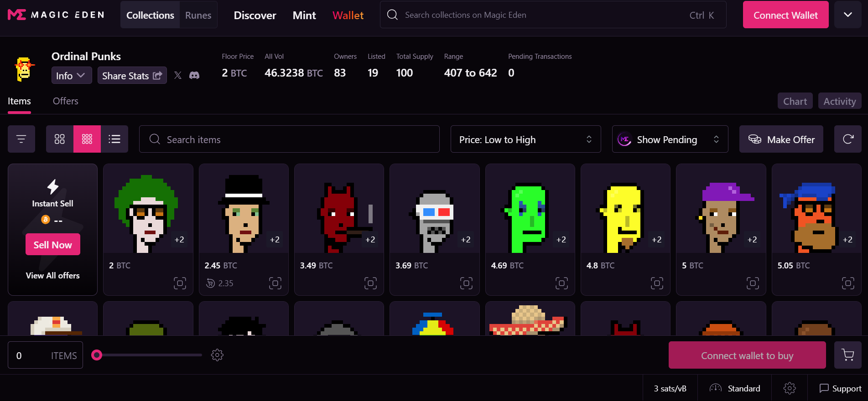Click the sweep items slider handle
This screenshot has height=401, width=868.
pos(97,355)
